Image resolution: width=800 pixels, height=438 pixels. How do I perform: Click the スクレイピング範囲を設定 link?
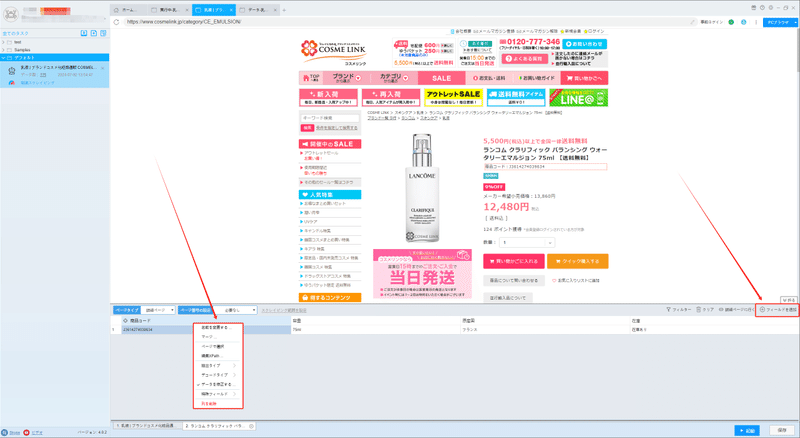pyautogui.click(x=284, y=310)
